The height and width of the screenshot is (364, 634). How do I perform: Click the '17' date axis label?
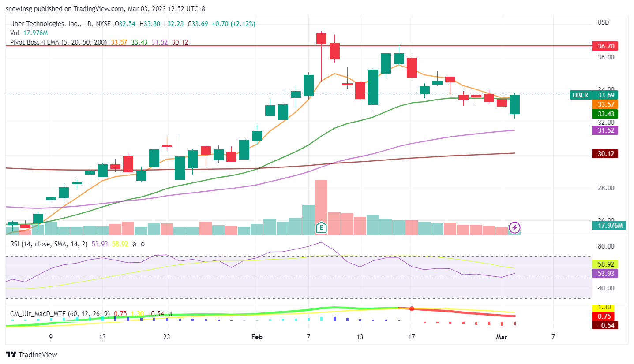412,337
